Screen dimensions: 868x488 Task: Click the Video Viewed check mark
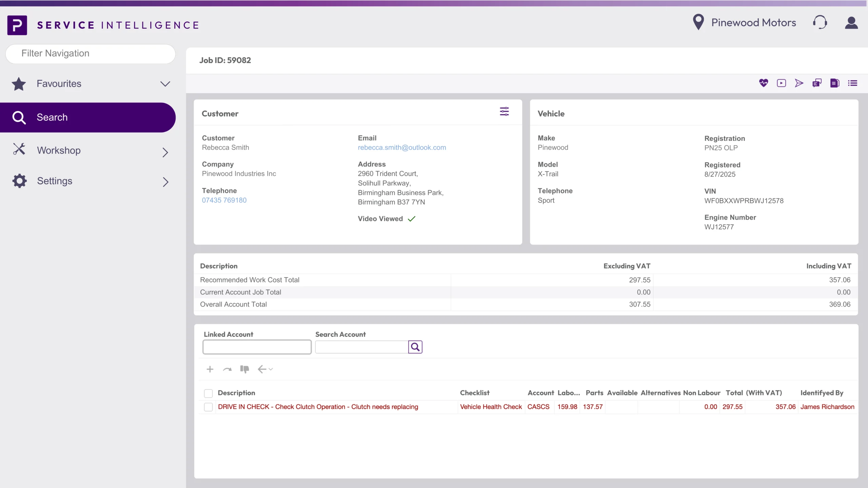click(411, 219)
